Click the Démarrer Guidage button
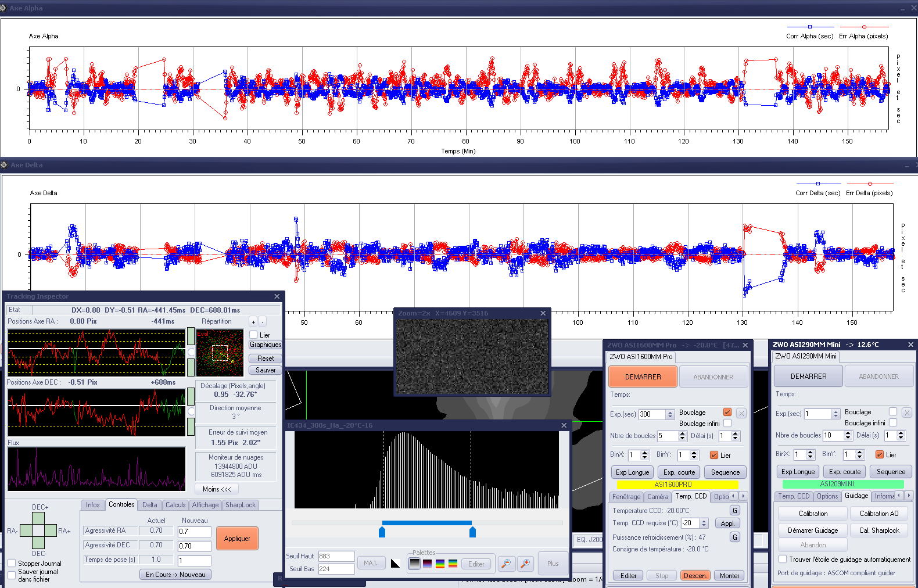The image size is (918, 588). point(812,530)
